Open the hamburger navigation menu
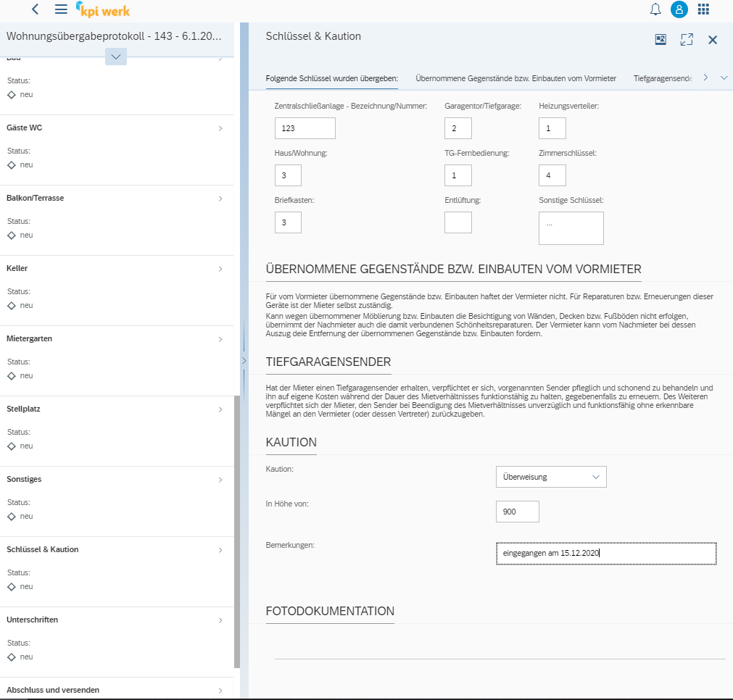The image size is (733, 700). (61, 9)
